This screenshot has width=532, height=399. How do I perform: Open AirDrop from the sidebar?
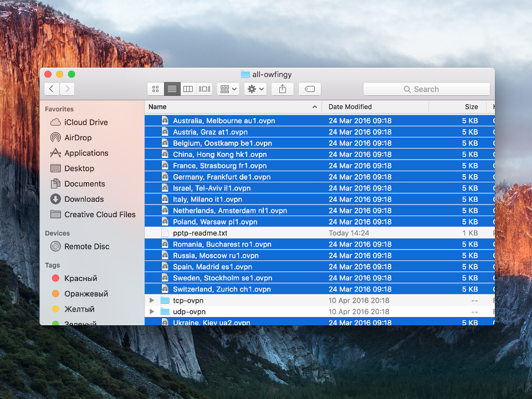[71, 137]
